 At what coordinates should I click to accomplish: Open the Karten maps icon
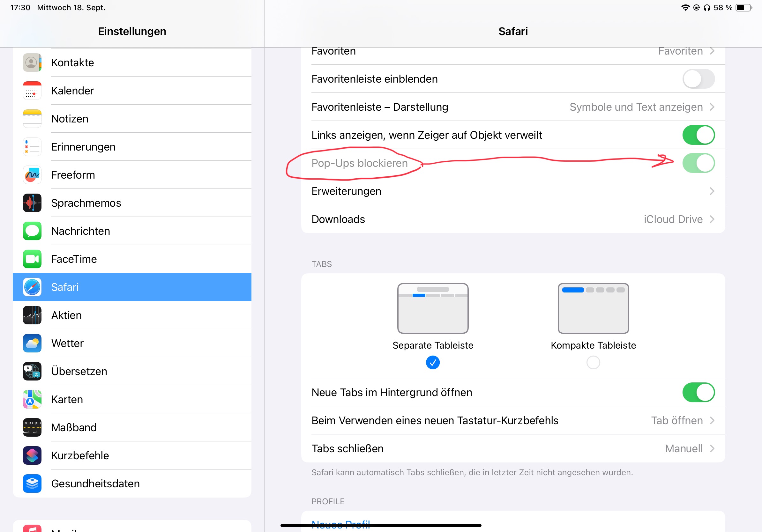point(32,399)
